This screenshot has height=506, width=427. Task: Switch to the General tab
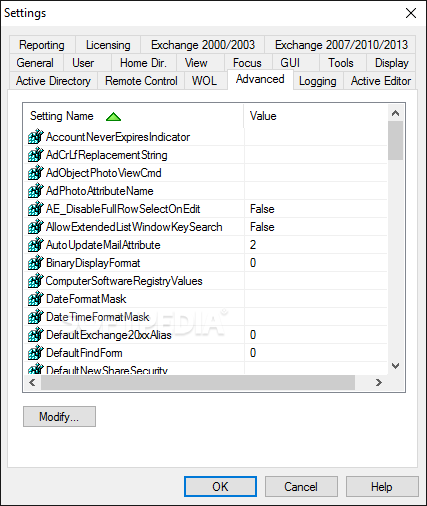[x=35, y=63]
